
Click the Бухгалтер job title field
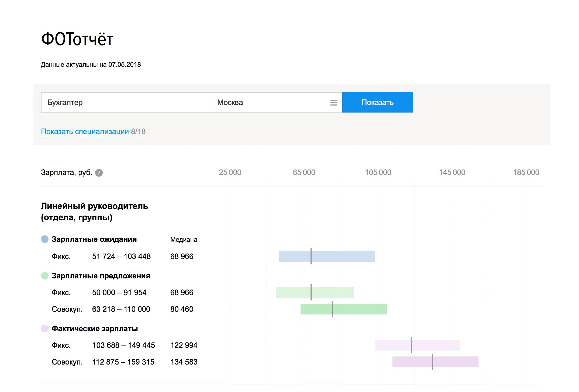coord(126,103)
